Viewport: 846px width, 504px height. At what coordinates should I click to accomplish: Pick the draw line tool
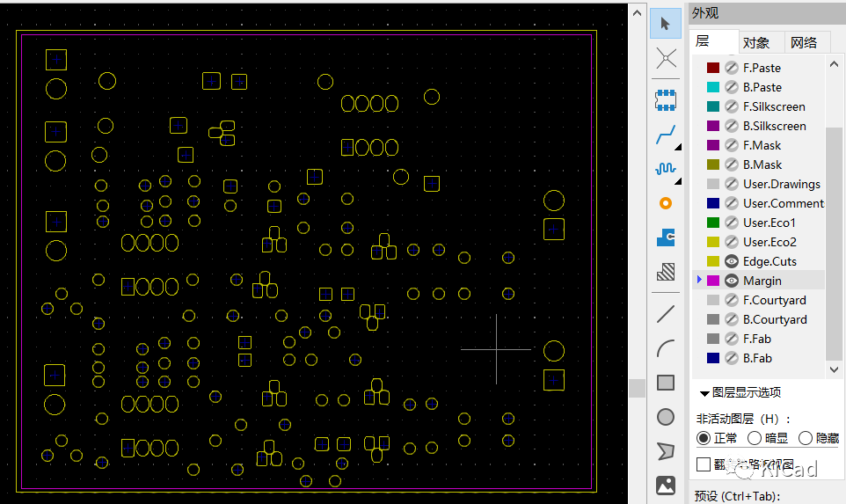coord(666,314)
